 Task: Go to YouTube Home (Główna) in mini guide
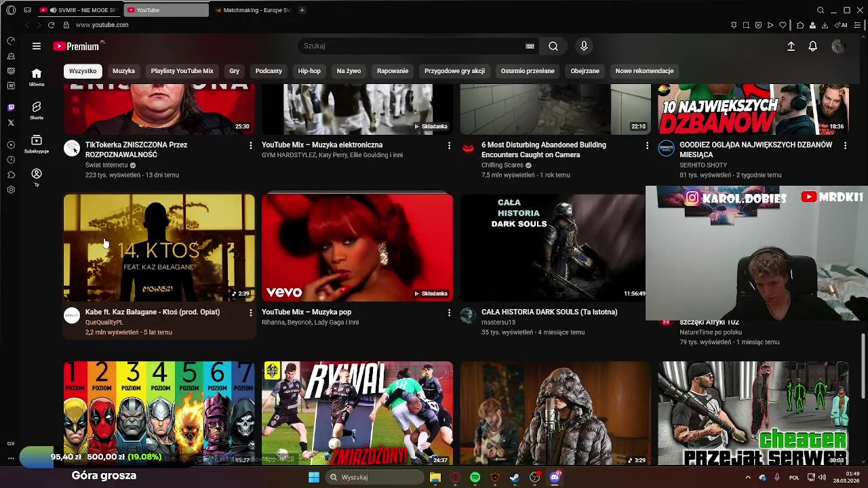point(37,77)
